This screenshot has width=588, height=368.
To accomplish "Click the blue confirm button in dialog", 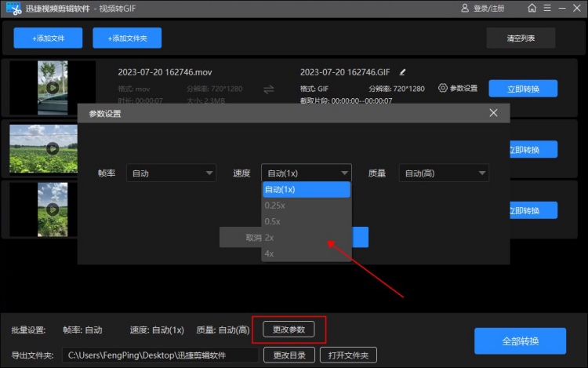I will 361,237.
